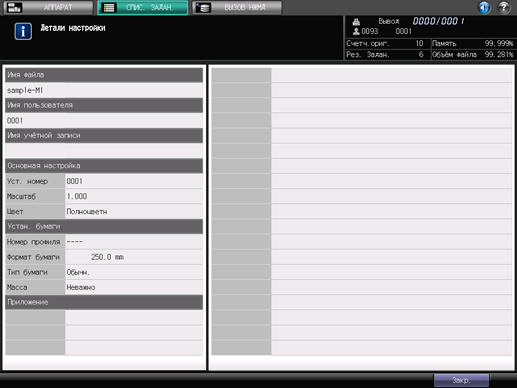Click the printer output icon

click(x=356, y=22)
